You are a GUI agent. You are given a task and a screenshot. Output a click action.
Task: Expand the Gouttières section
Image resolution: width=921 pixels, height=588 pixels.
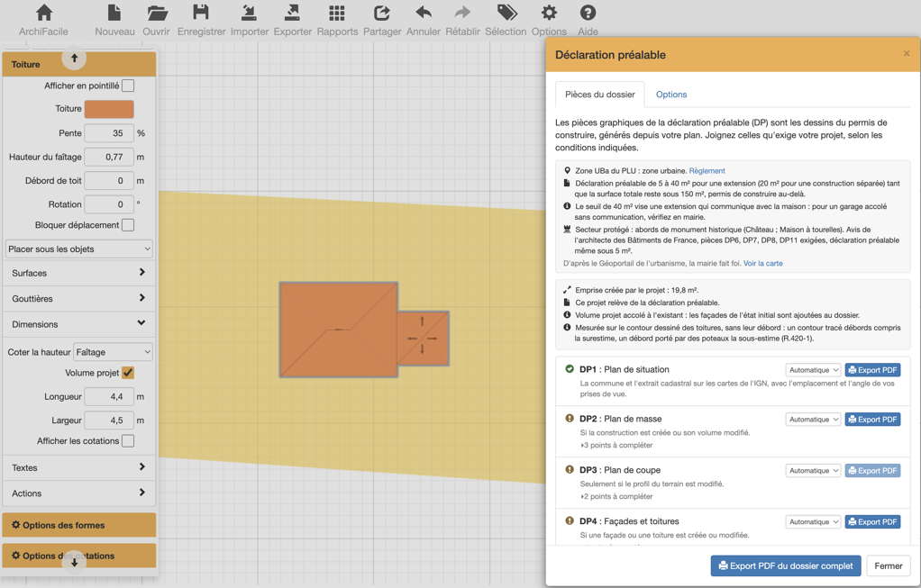79,299
